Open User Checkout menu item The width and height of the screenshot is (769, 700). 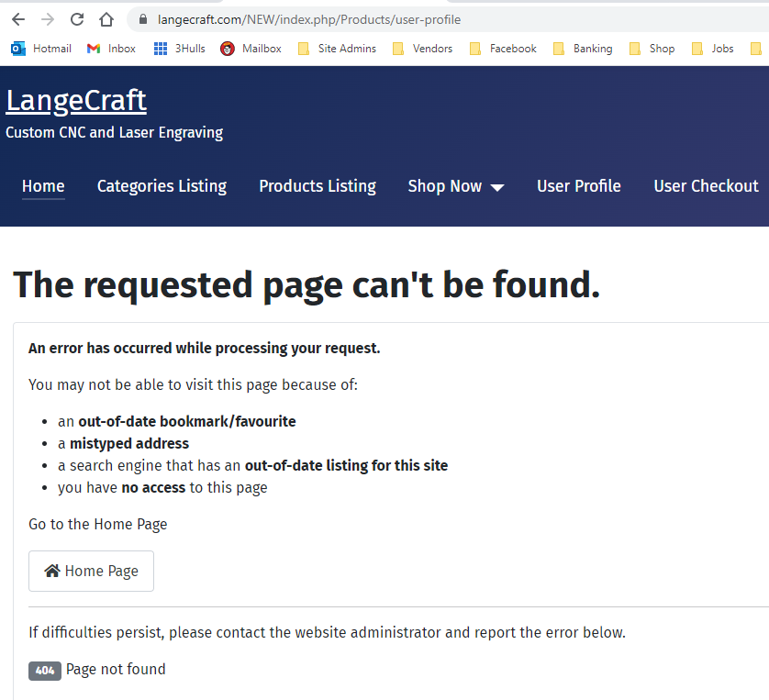[706, 186]
